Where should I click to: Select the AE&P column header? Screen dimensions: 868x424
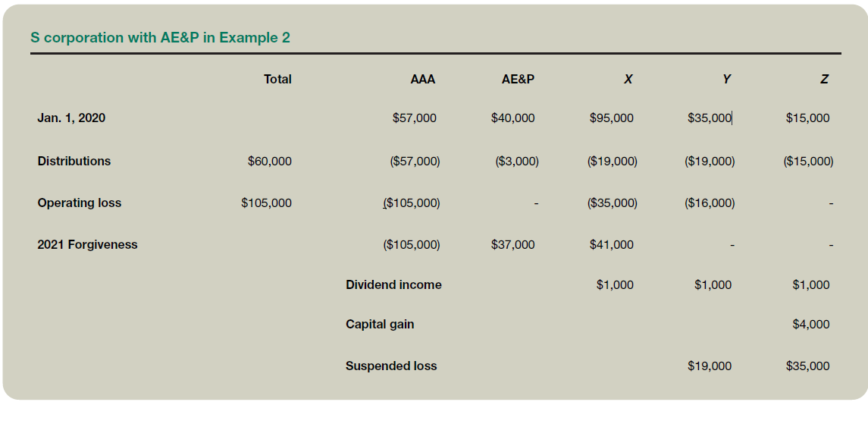(518, 79)
